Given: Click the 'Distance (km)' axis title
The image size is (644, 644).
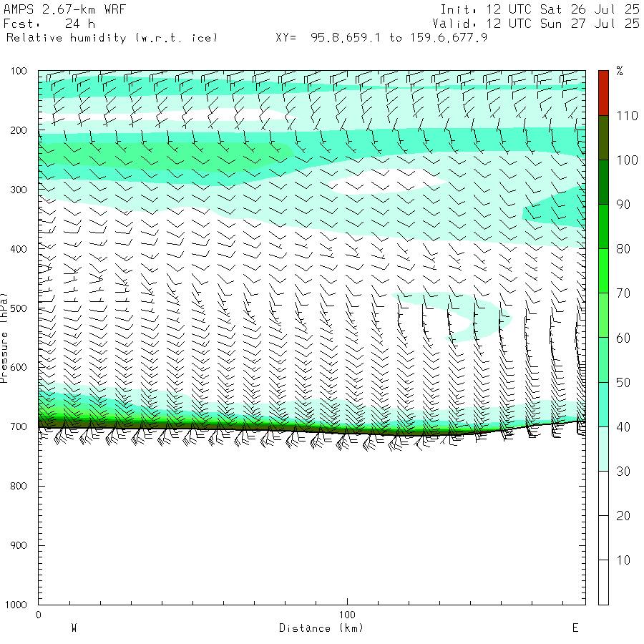Looking at the screenshot, I should pyautogui.click(x=321, y=628).
